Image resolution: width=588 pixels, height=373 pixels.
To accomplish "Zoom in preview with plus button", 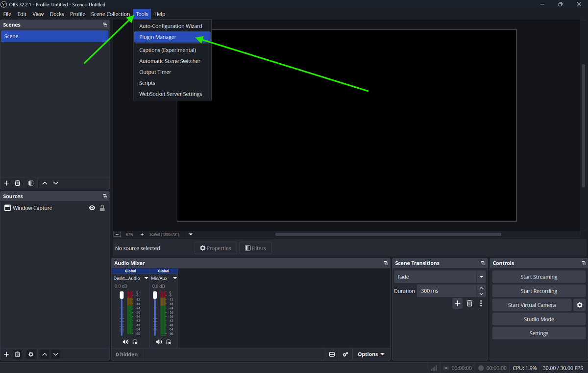I will pos(142,234).
